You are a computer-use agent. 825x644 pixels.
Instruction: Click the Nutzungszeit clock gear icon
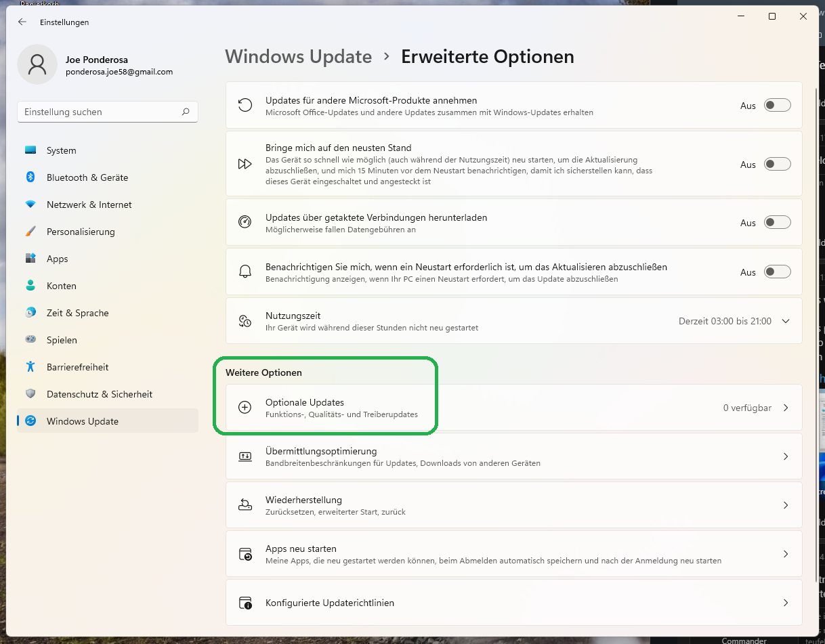point(245,321)
